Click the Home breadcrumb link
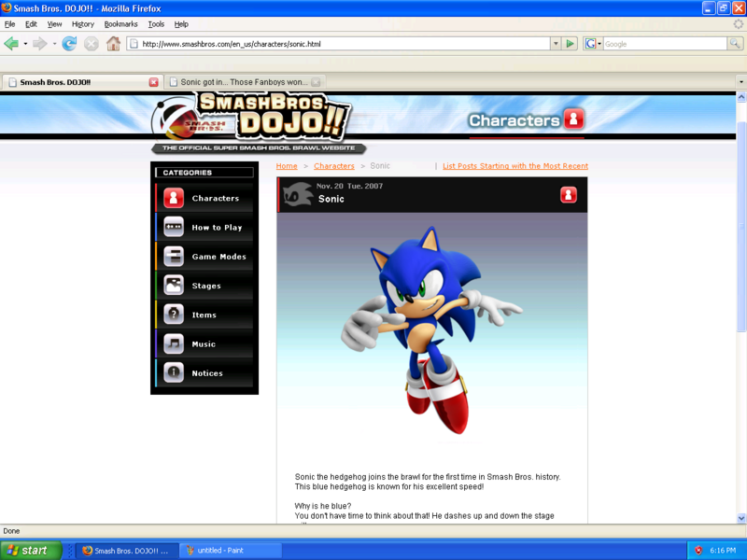Image resolution: width=747 pixels, height=560 pixels. (x=287, y=166)
